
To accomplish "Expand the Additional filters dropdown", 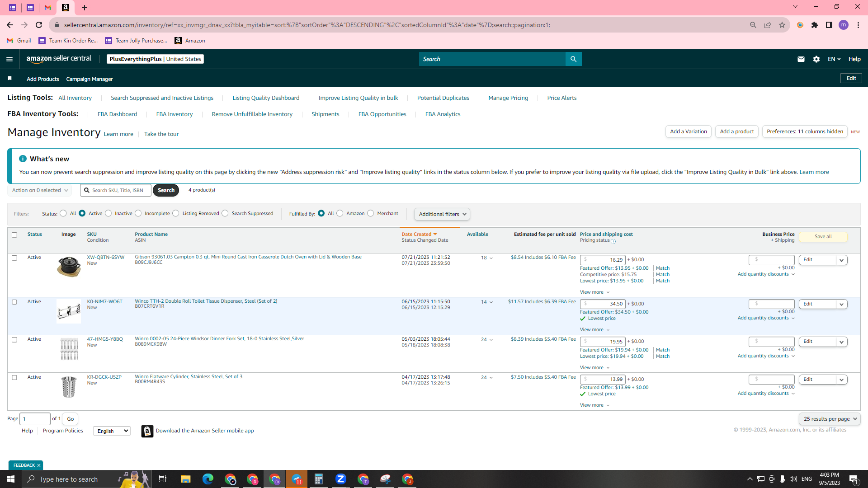I will pyautogui.click(x=442, y=214).
